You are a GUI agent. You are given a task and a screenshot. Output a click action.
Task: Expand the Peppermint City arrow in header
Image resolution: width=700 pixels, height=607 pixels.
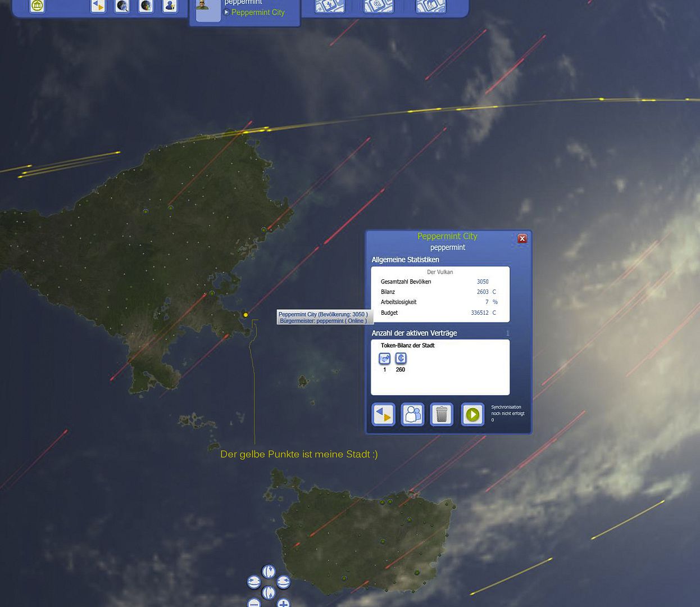click(x=227, y=12)
